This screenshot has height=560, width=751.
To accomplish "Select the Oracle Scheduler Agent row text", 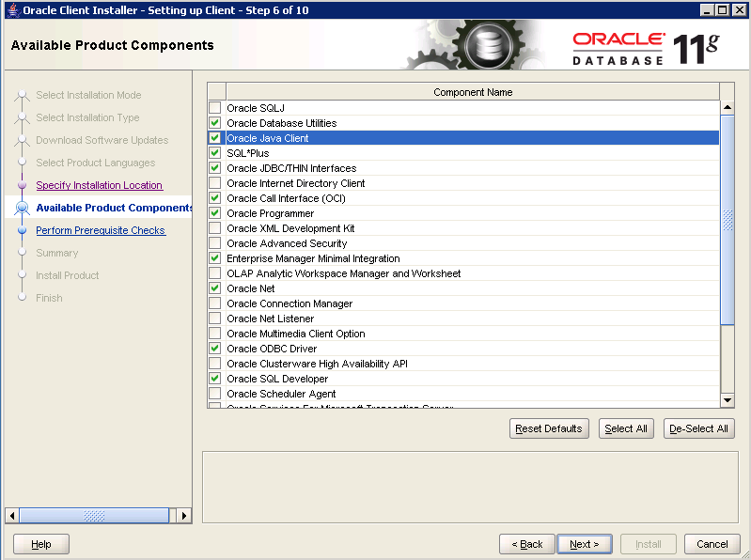I will pos(281,394).
